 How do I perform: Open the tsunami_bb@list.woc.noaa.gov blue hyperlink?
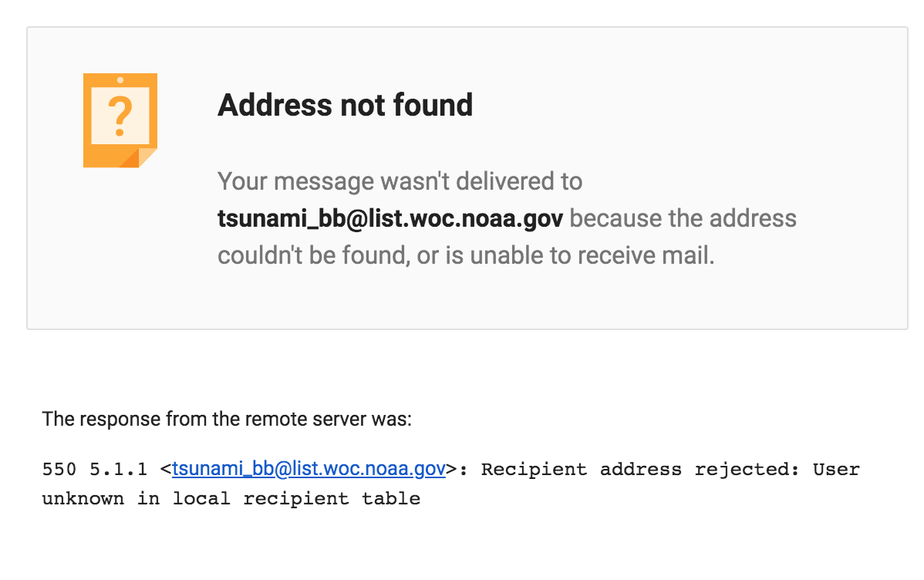(x=309, y=469)
